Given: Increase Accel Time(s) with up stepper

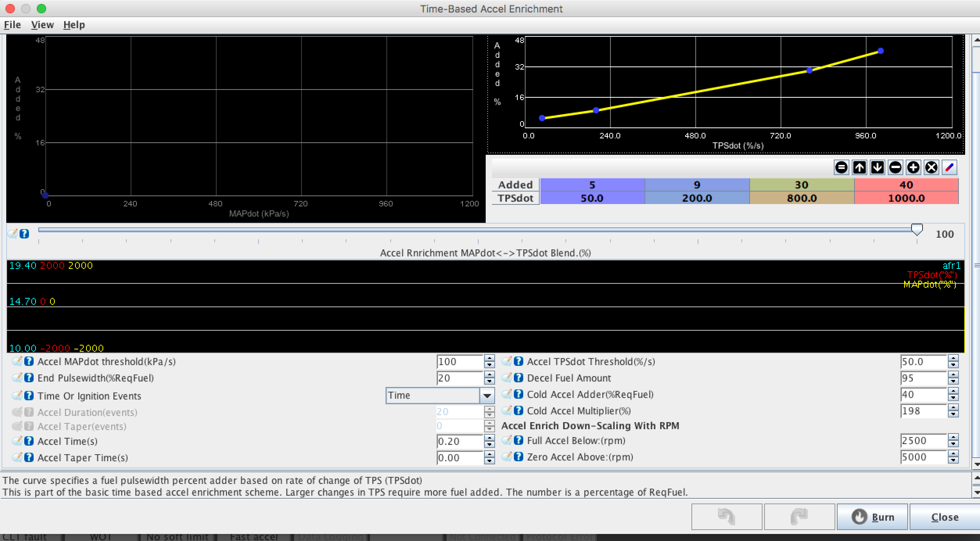Looking at the screenshot, I should point(489,438).
